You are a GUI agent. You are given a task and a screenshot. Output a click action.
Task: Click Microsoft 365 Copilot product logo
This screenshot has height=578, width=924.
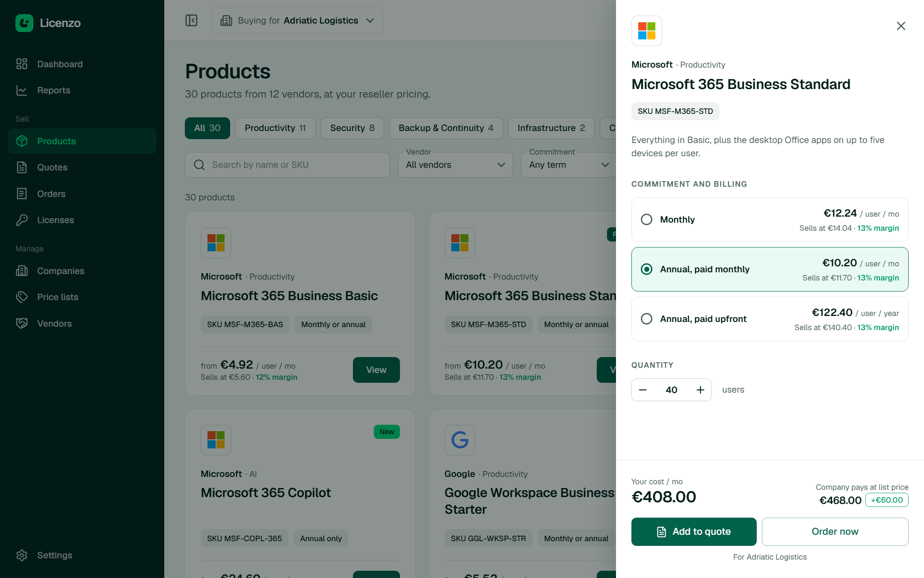click(216, 440)
